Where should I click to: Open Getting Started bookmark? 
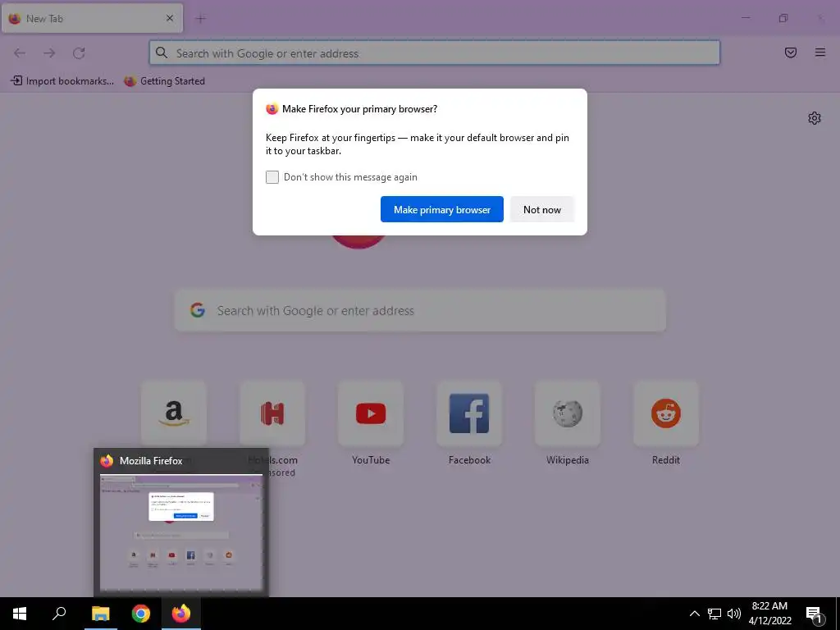point(164,81)
